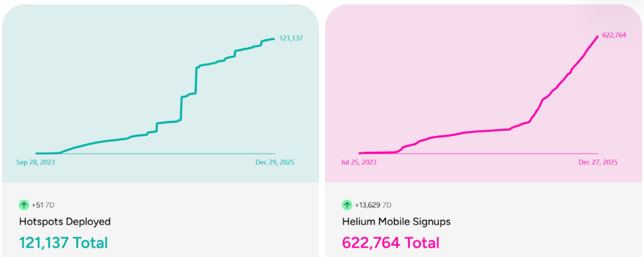Viewport: 644px width, 257px height.
Task: Click the Dec 29, 2025 end date
Action: (x=275, y=162)
